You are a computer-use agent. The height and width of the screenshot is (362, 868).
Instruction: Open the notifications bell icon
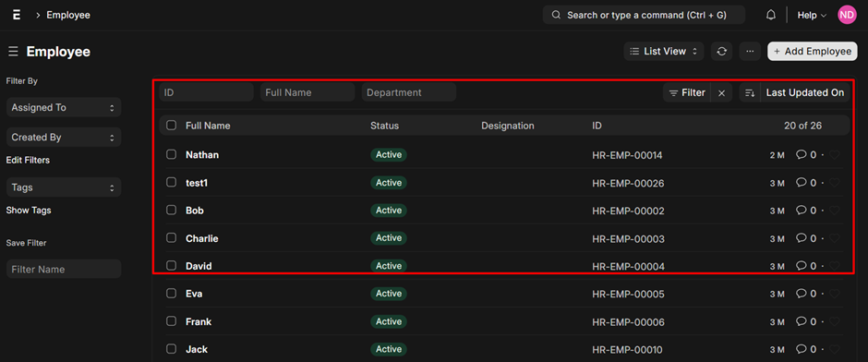coord(770,15)
